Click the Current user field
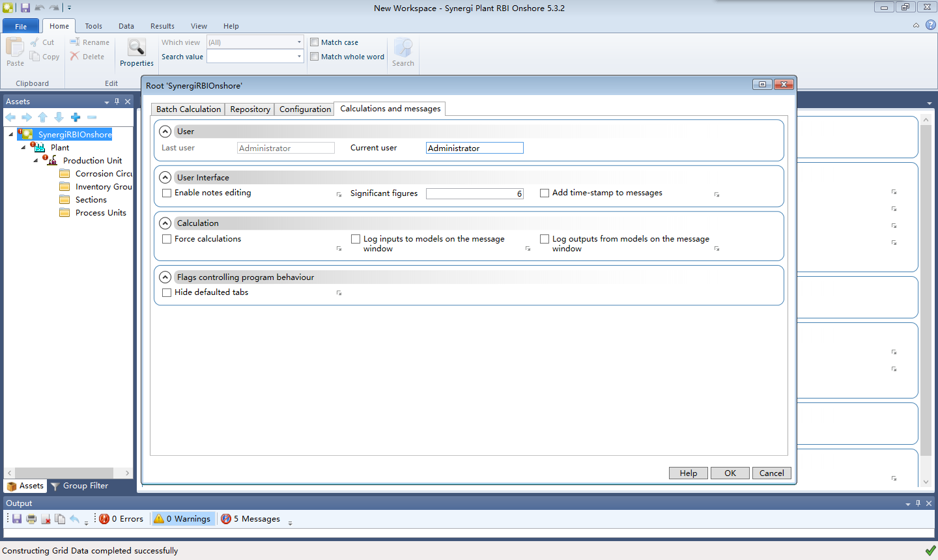Viewport: 938px width, 560px height. pyautogui.click(x=475, y=148)
